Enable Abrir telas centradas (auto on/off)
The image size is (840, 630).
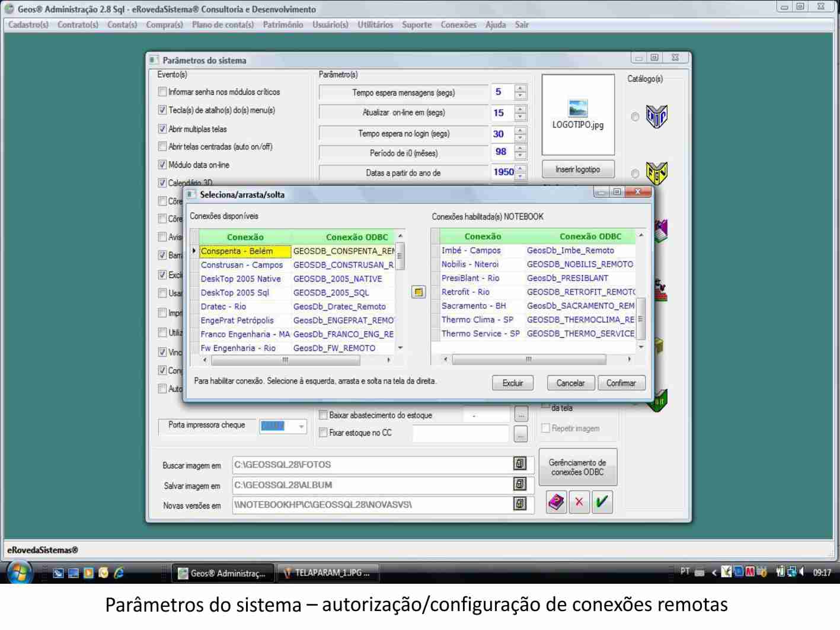[x=162, y=146]
